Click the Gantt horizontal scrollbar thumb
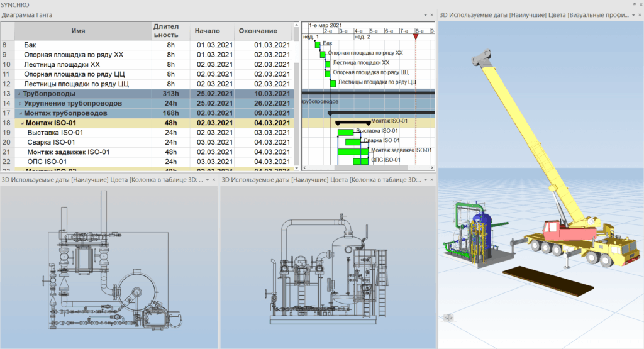Screen dimensions: 644x349 coord(370,167)
